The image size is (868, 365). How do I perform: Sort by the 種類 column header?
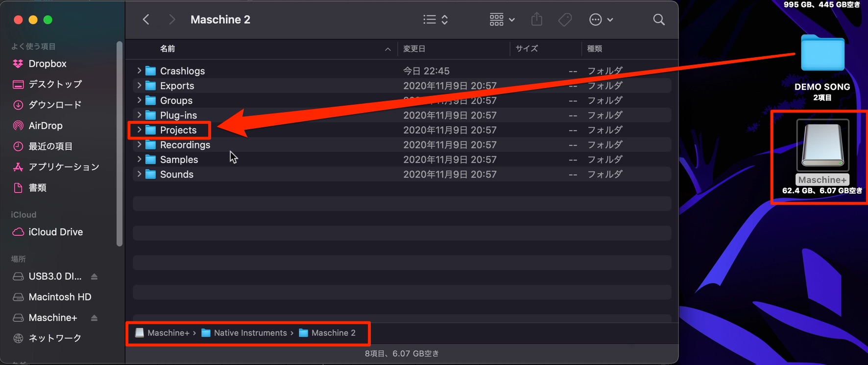(595, 48)
